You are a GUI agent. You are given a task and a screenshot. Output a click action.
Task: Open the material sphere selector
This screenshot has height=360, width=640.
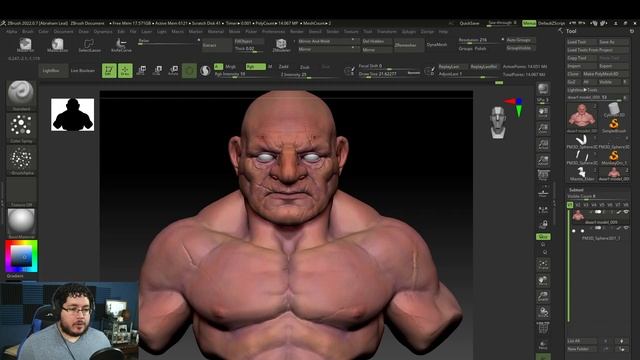pos(21,222)
